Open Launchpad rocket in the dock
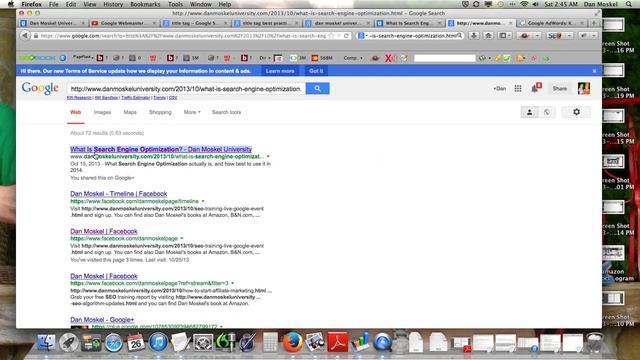This screenshot has width=640, height=360. (69, 342)
